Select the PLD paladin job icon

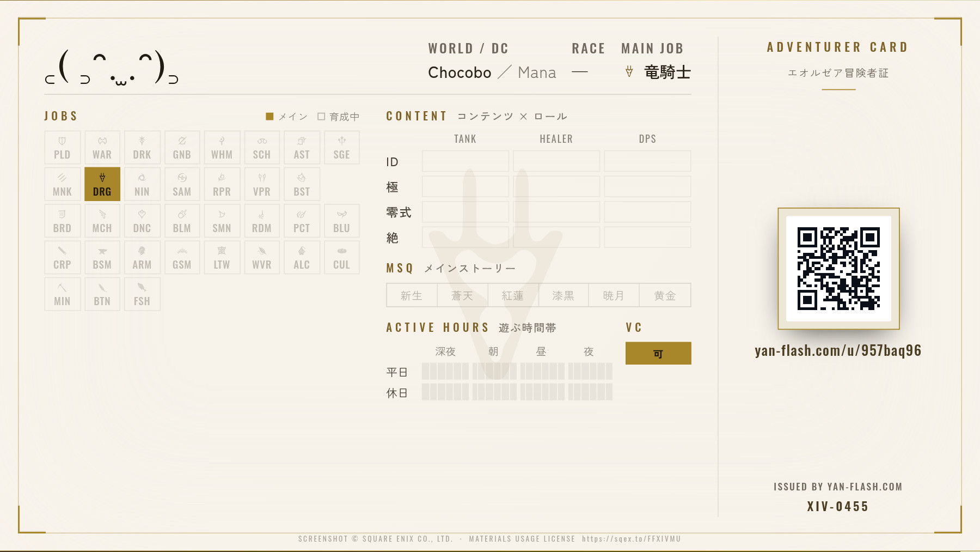point(63,148)
